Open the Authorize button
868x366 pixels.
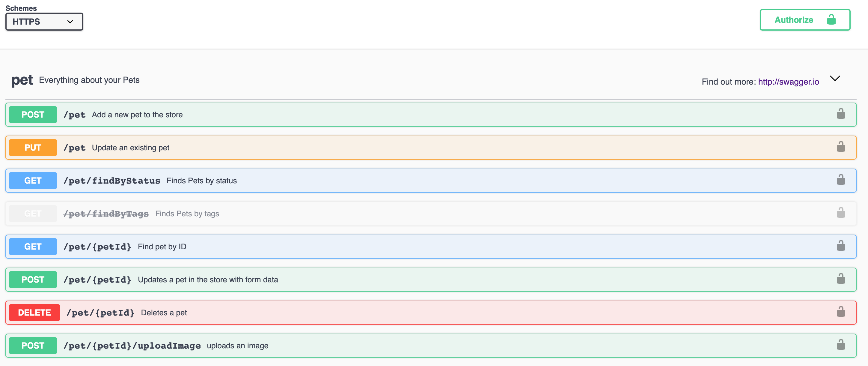coord(805,20)
